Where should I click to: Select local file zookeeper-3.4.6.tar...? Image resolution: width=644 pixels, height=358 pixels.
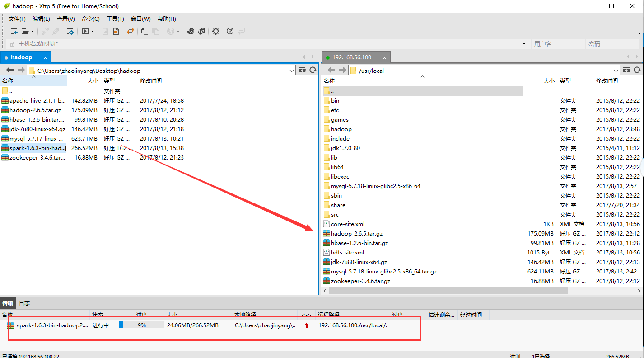(x=33, y=158)
